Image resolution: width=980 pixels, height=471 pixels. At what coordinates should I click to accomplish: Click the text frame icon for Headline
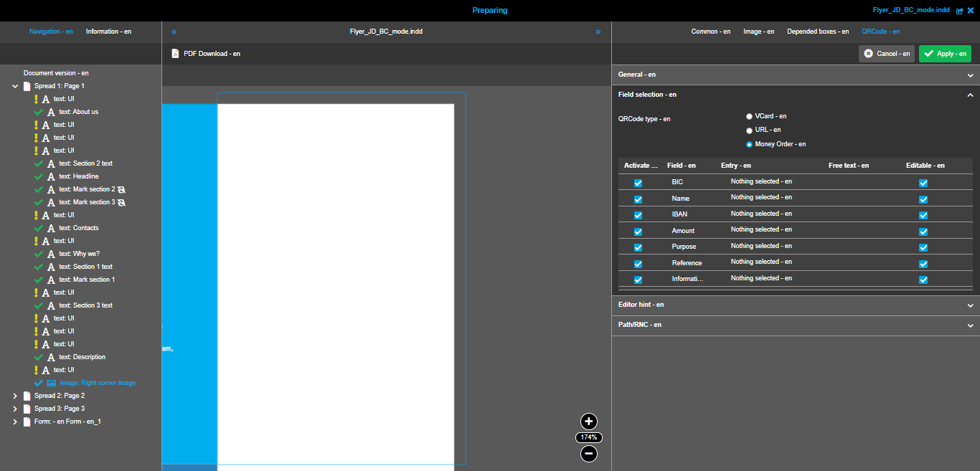click(50, 176)
